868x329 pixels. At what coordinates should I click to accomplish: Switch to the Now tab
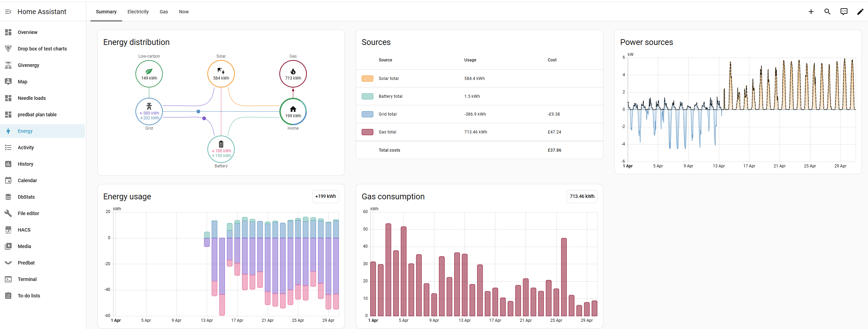click(x=184, y=12)
